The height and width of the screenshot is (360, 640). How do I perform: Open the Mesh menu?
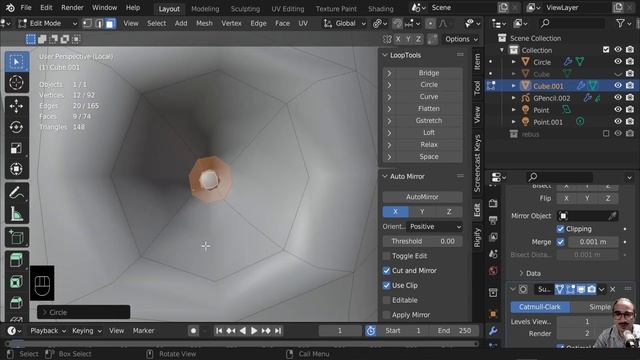[204, 24]
